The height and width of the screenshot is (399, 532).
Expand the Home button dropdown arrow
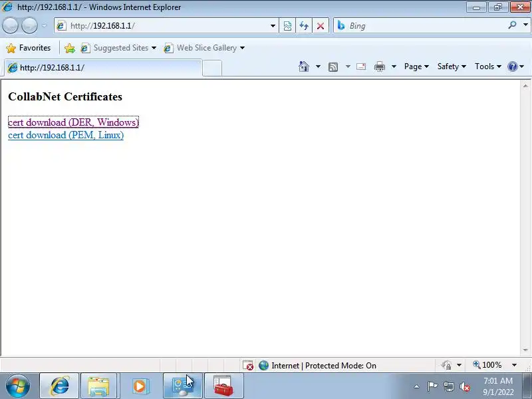pyautogui.click(x=318, y=66)
